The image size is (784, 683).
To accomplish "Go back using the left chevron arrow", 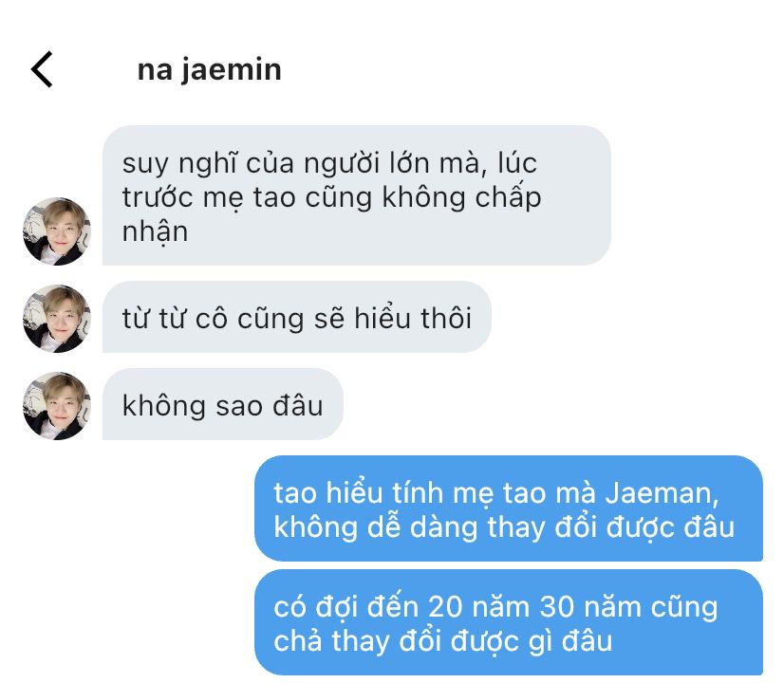I will 42,69.
